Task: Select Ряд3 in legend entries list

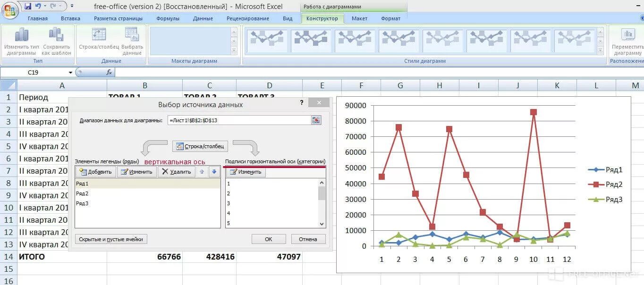Action: pyautogui.click(x=147, y=203)
